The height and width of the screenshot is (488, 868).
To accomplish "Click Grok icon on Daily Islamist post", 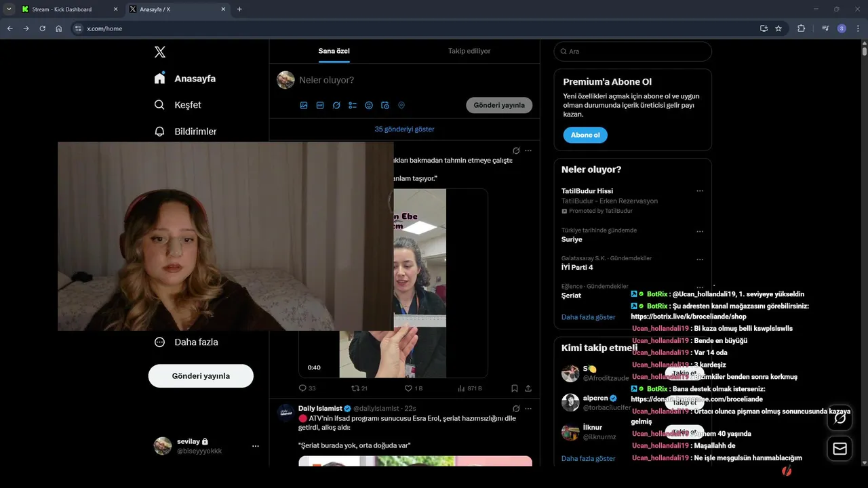I will pyautogui.click(x=516, y=409).
